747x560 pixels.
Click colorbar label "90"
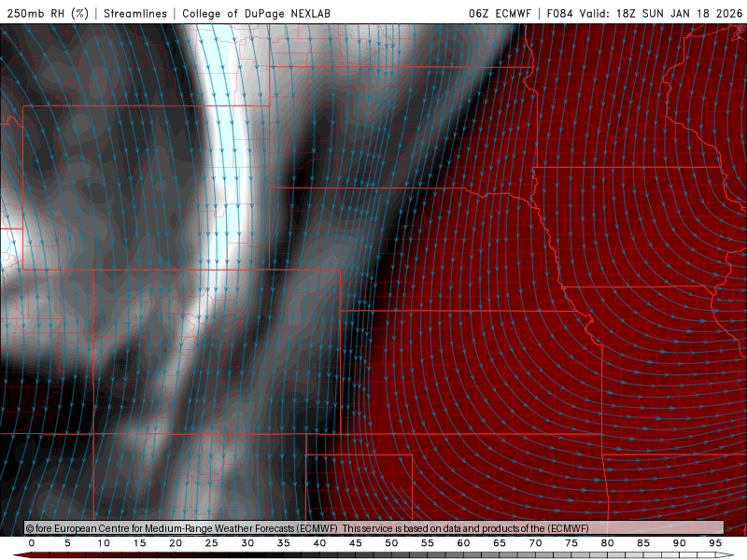pos(679,543)
